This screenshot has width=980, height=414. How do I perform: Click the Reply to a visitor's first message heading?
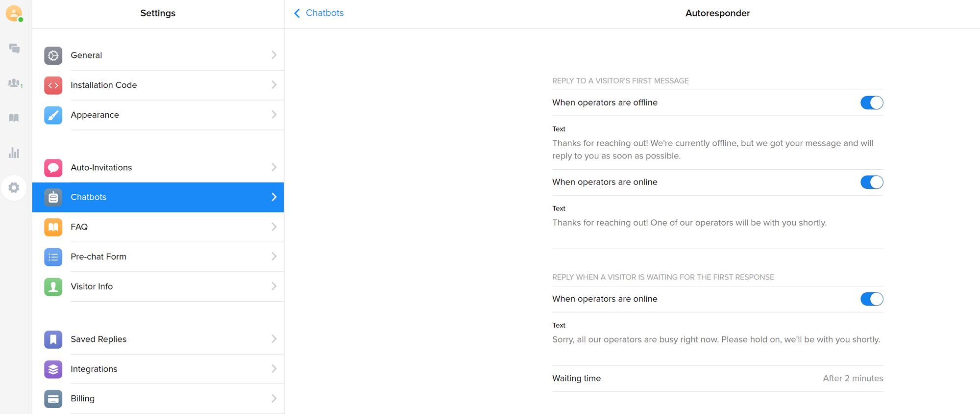[620, 81]
